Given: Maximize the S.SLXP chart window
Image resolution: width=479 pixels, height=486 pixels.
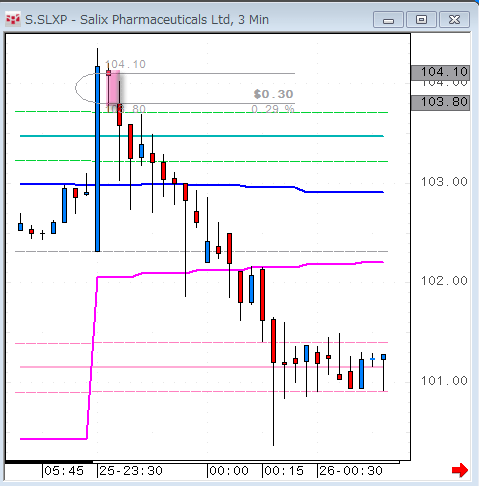Looking at the screenshot, I should pyautogui.click(x=421, y=20).
